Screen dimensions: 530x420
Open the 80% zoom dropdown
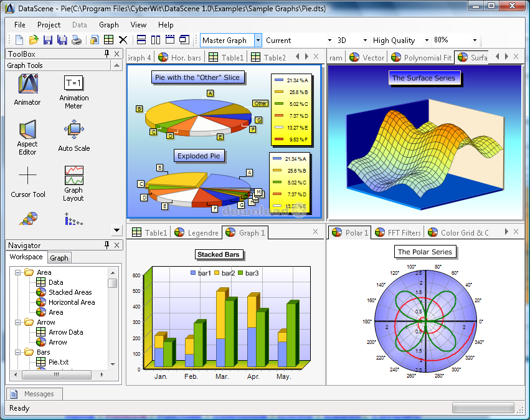[x=475, y=41]
